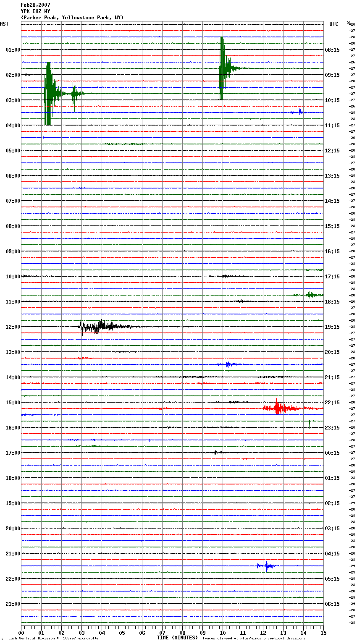Click the 10:15 UTC time label
This screenshot has width=357, height=644.
[x=332, y=100]
